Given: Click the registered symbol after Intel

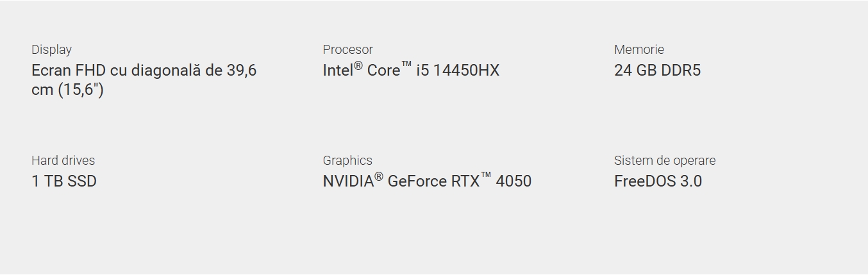Looking at the screenshot, I should tap(358, 66).
